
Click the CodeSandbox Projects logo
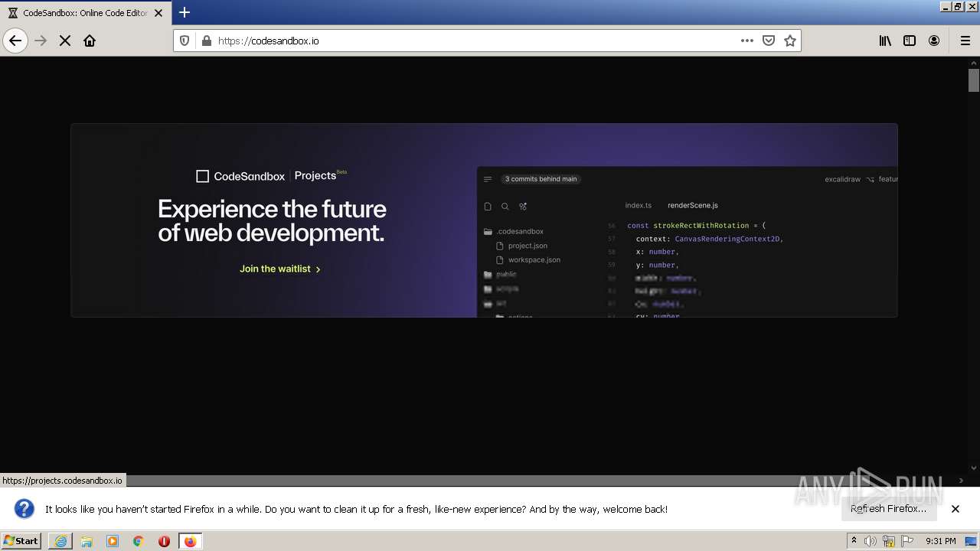[272, 175]
